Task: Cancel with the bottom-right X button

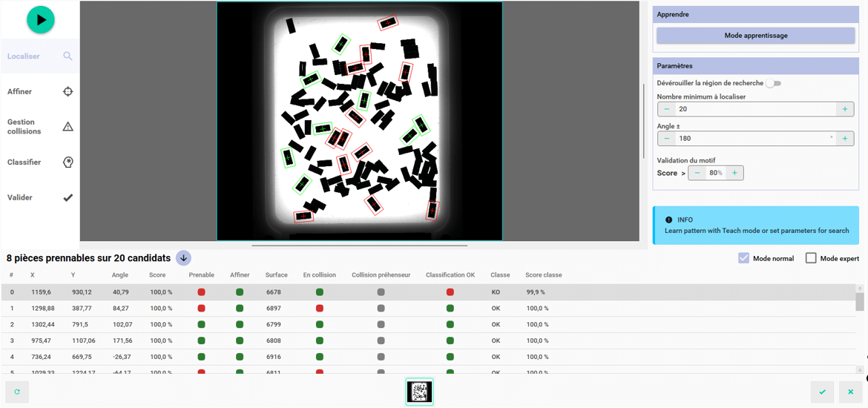Action: coord(850,392)
